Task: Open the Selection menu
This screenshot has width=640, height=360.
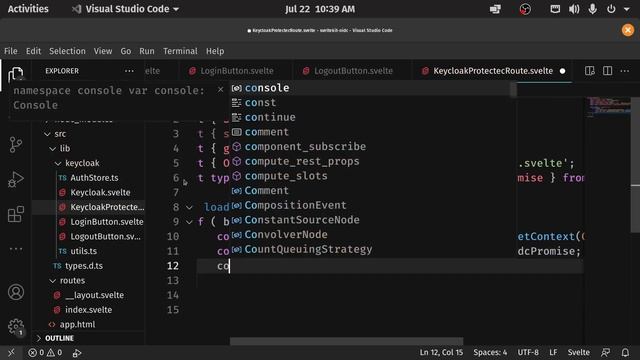Action: click(x=67, y=51)
